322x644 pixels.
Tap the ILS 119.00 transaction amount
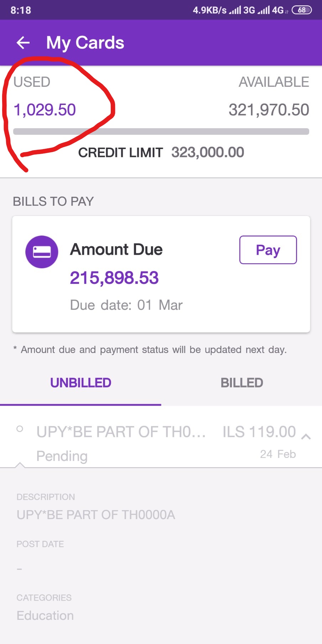[x=259, y=432]
